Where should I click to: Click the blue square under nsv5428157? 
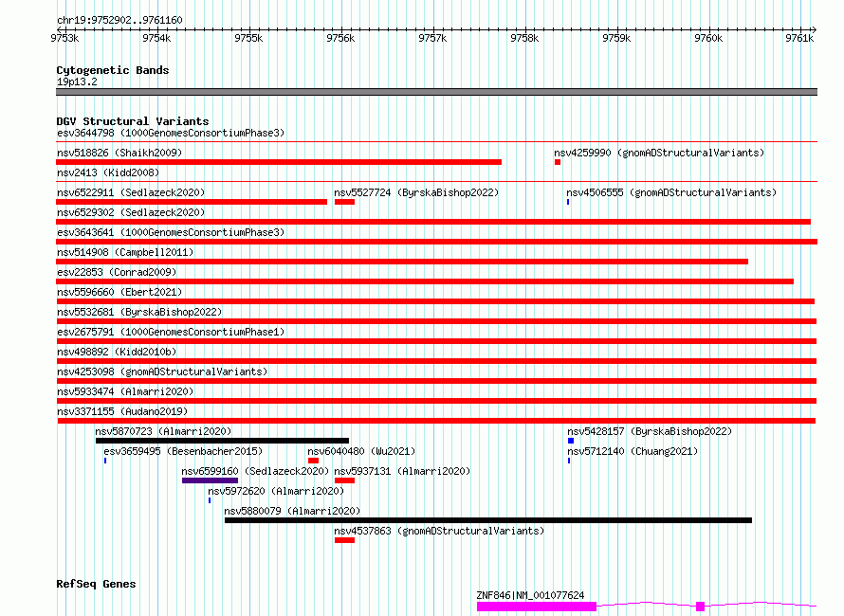coord(571,441)
